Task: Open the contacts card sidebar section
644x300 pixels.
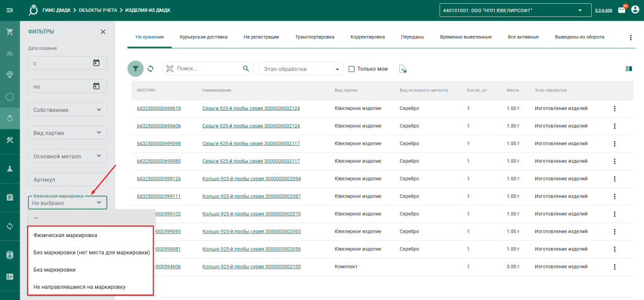Action: [x=10, y=255]
